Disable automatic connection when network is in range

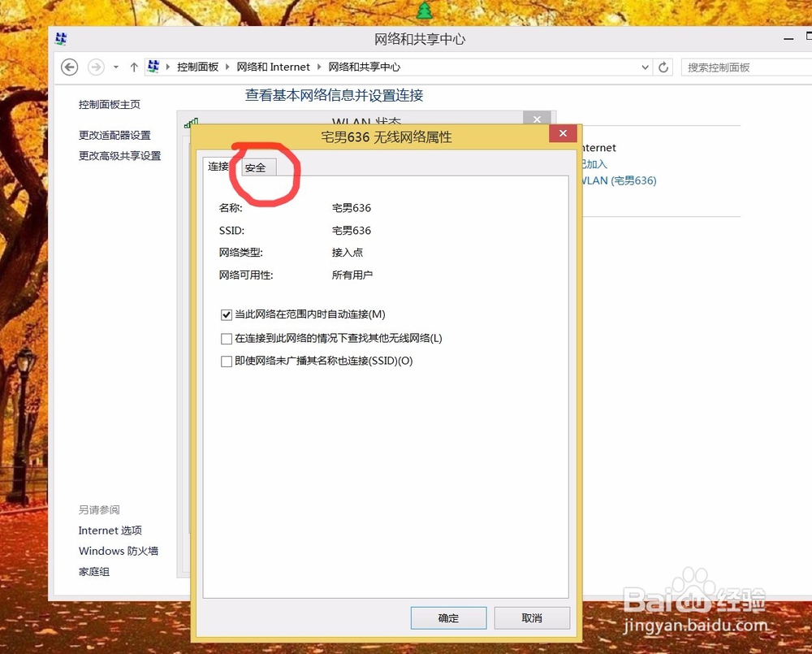pos(226,314)
